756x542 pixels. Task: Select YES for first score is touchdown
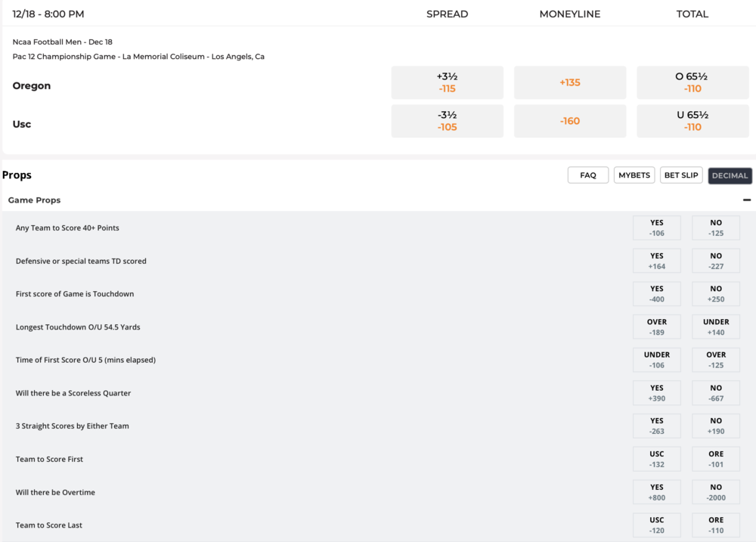pyautogui.click(x=656, y=294)
